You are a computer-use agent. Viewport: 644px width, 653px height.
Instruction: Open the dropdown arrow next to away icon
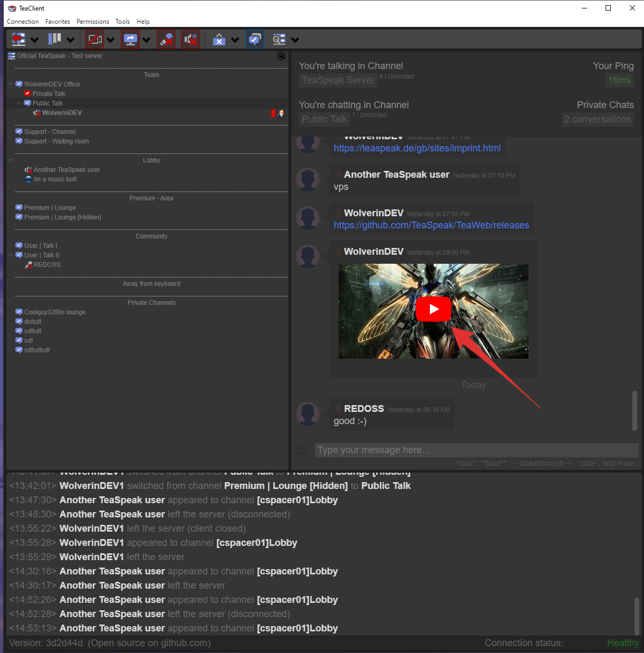(235, 40)
